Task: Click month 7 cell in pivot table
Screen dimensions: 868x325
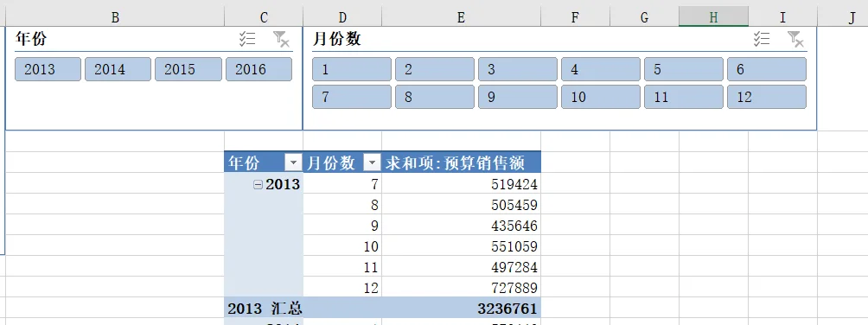Action: pos(342,184)
